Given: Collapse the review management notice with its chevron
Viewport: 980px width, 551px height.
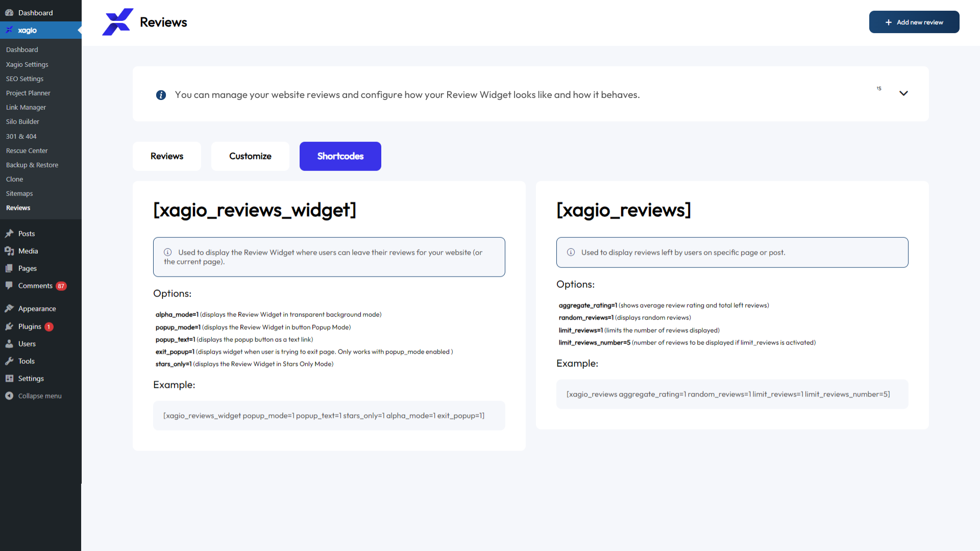Looking at the screenshot, I should 903,93.
